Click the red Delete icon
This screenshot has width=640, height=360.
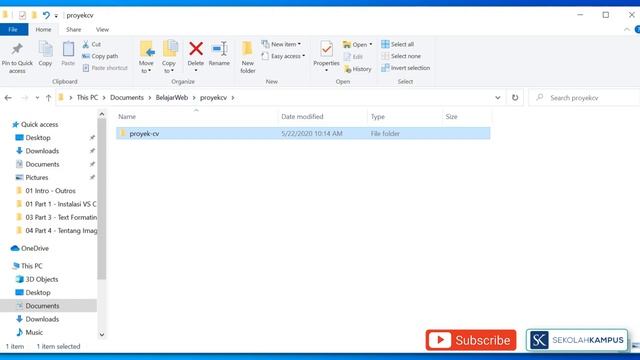[196, 49]
